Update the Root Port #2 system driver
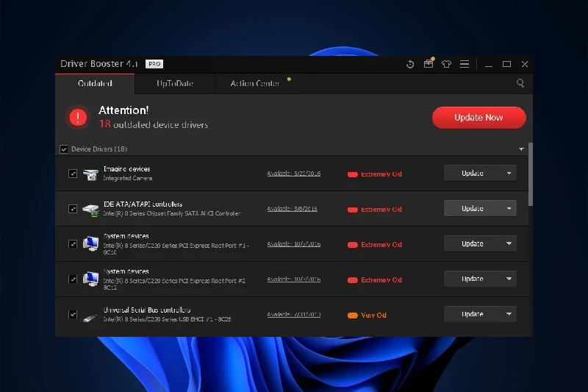This screenshot has height=392, width=588. coord(473,279)
